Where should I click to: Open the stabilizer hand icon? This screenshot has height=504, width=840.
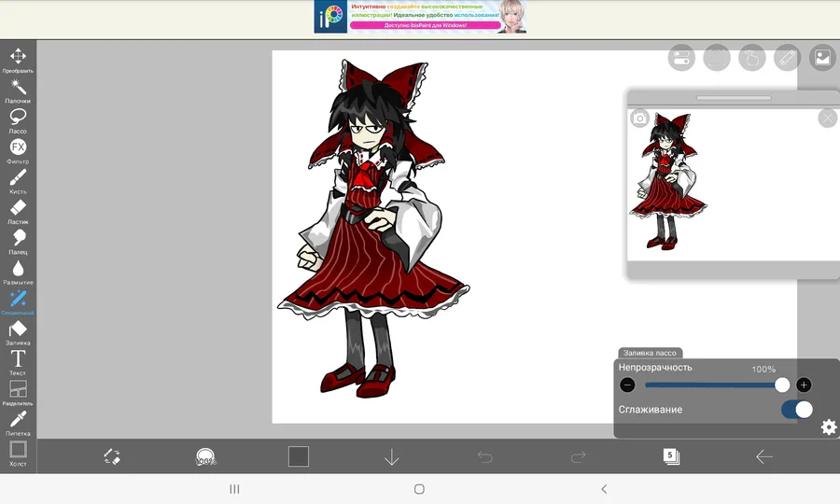pyautogui.click(x=752, y=57)
